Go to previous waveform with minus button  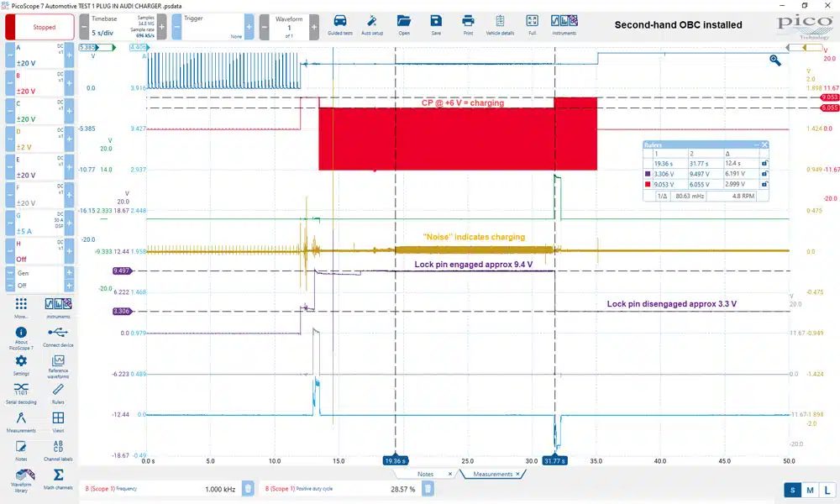point(264,27)
